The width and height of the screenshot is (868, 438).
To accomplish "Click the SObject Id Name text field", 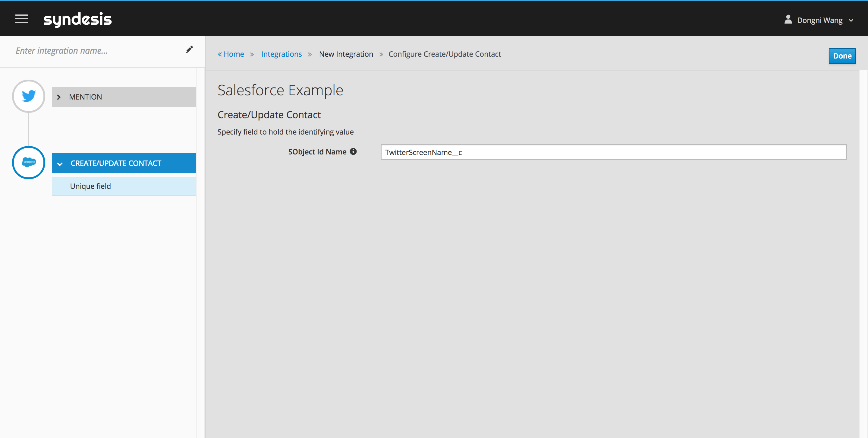I will pos(613,152).
